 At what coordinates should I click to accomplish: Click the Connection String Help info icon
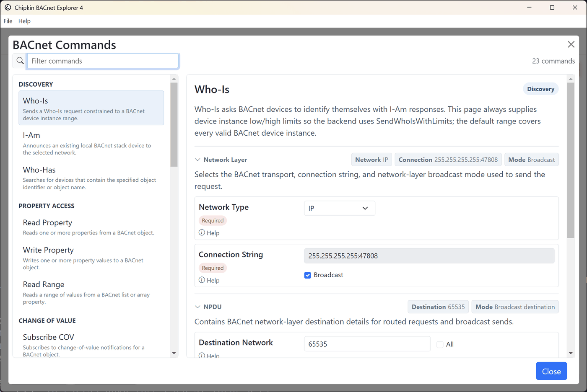[x=202, y=280]
